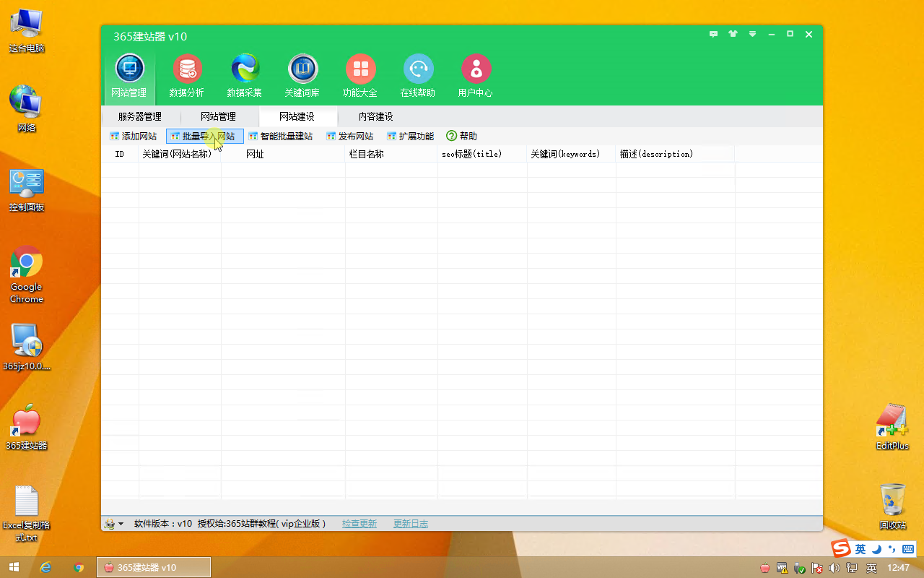Select the Excel复制格式.txt file

[27, 514]
